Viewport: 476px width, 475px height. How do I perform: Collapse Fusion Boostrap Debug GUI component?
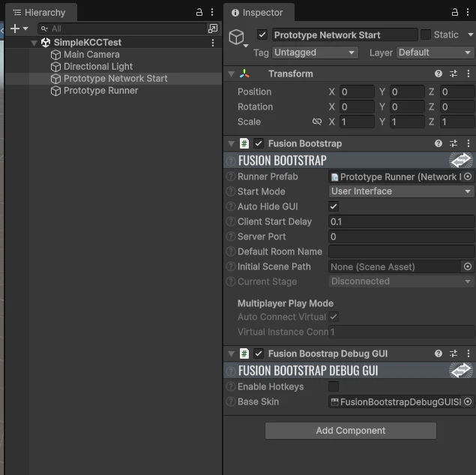(231, 353)
